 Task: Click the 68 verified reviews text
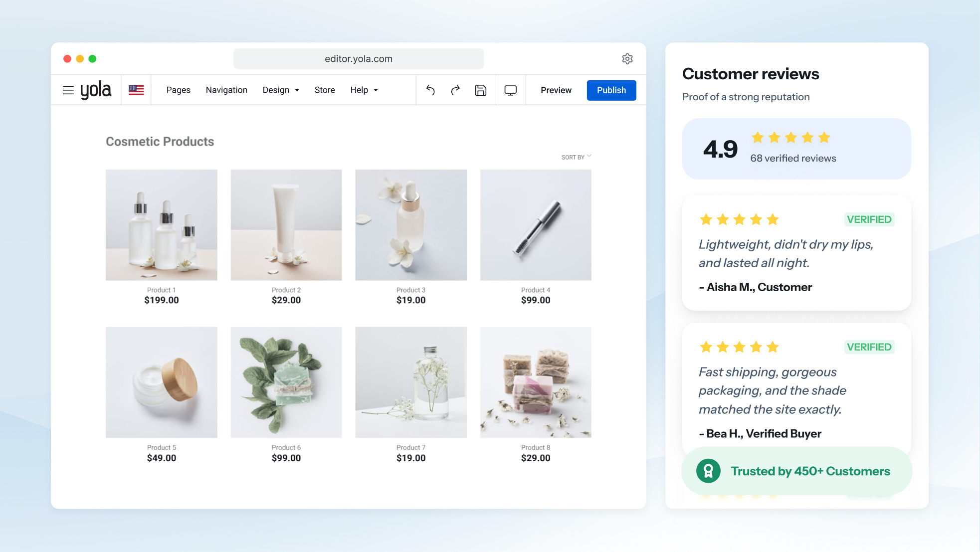(x=793, y=158)
